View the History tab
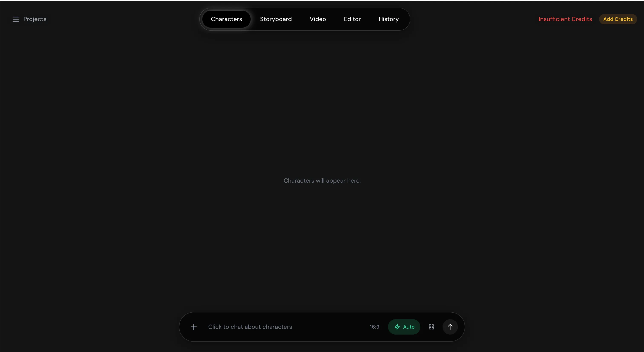This screenshot has width=644, height=352. (388, 19)
